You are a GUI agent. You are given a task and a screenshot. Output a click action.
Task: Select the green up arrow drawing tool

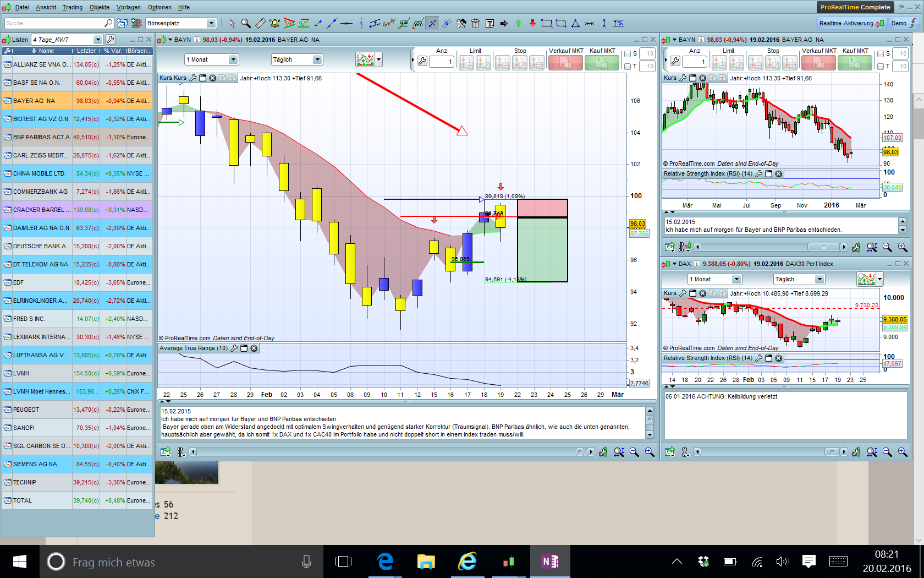click(518, 23)
